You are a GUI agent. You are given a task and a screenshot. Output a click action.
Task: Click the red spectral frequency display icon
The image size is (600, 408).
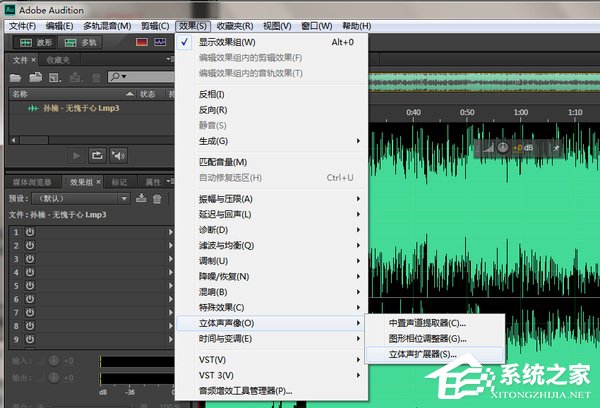click(142, 42)
